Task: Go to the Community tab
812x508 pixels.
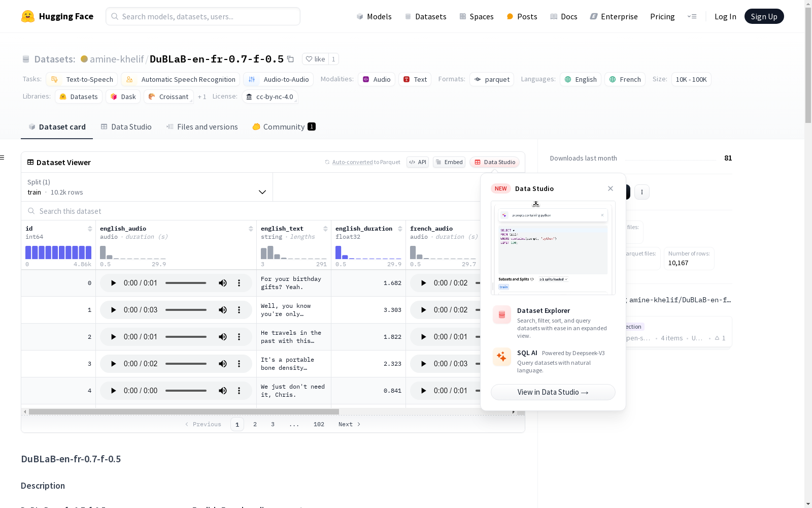Action: (284, 127)
